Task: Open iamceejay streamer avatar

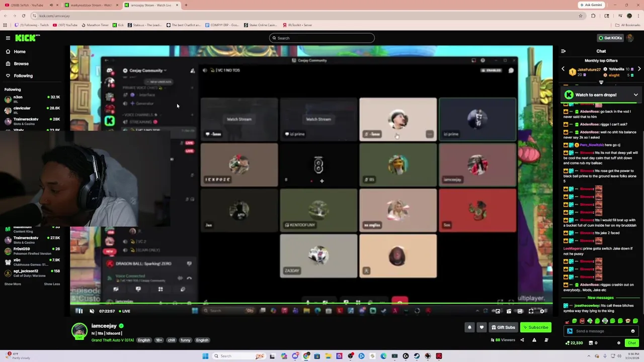Action: click(79, 330)
